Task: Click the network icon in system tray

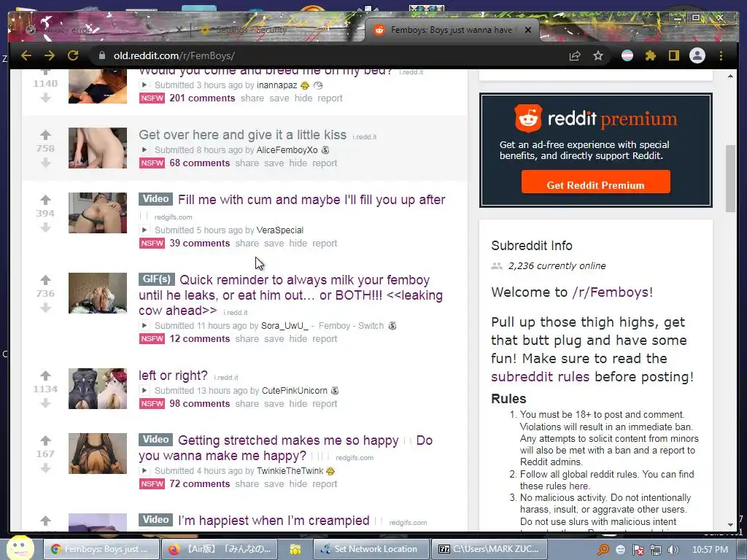Action: coord(656,550)
